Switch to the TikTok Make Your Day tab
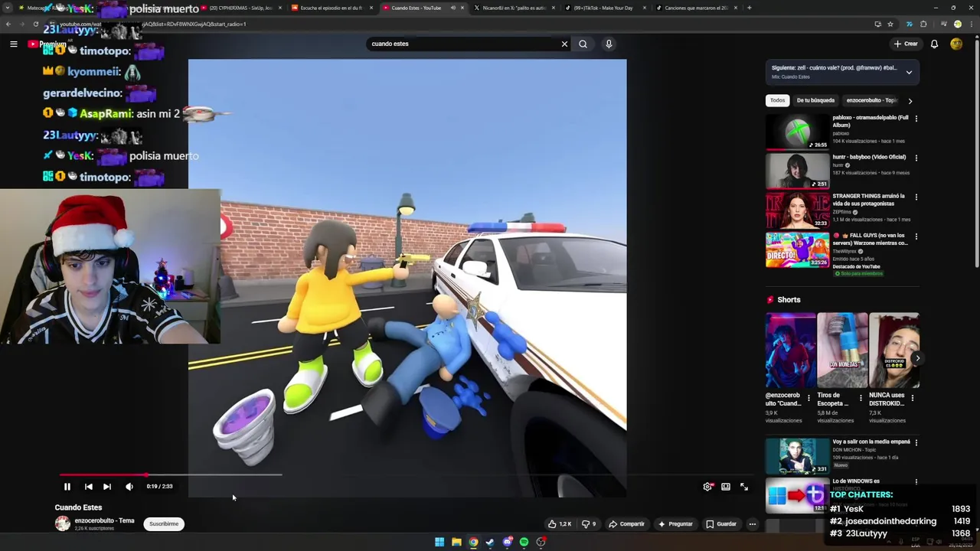The width and height of the screenshot is (980, 551). [606, 8]
